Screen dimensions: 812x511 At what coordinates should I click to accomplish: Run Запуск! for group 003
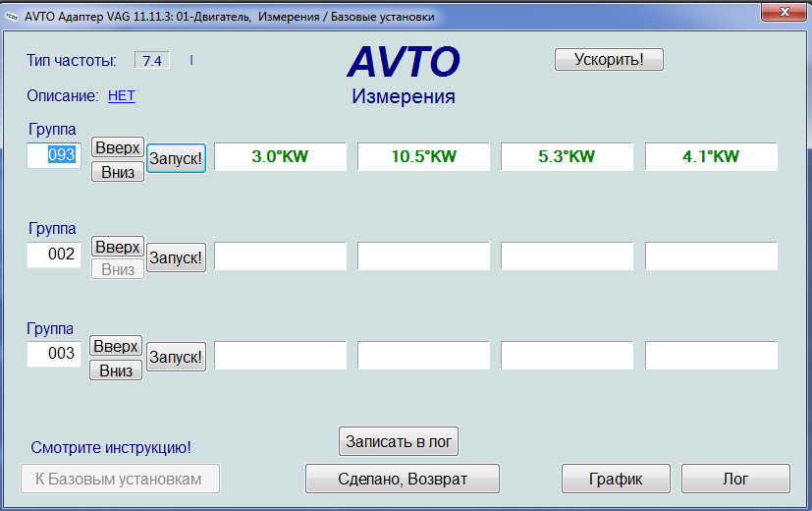176,357
